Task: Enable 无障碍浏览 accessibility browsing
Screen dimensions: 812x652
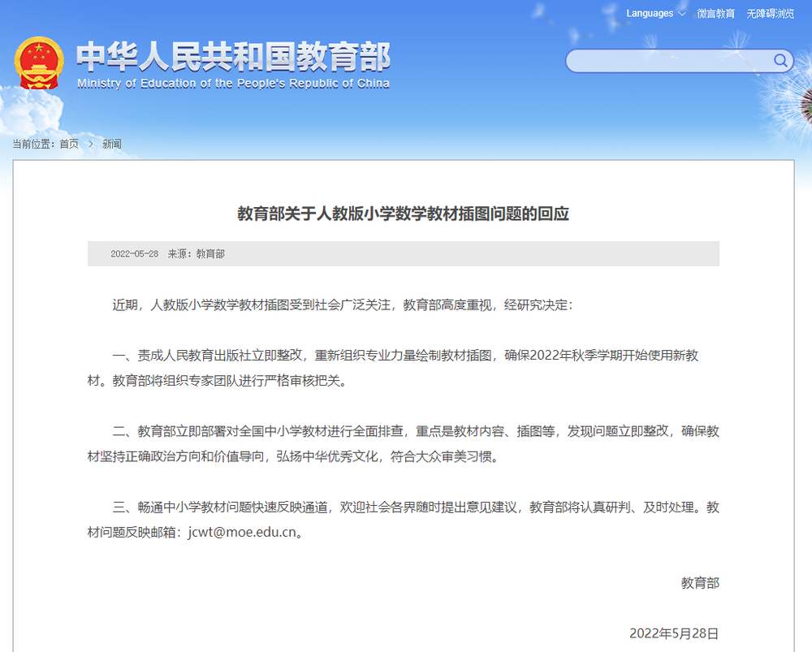Action: (x=770, y=14)
